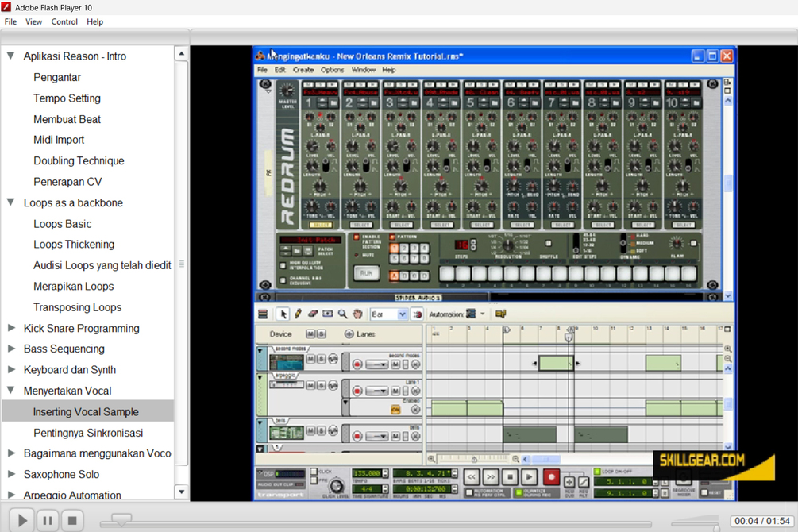Solo the arpeggio track with its S button
This screenshot has height=532, width=798.
tap(321, 385)
